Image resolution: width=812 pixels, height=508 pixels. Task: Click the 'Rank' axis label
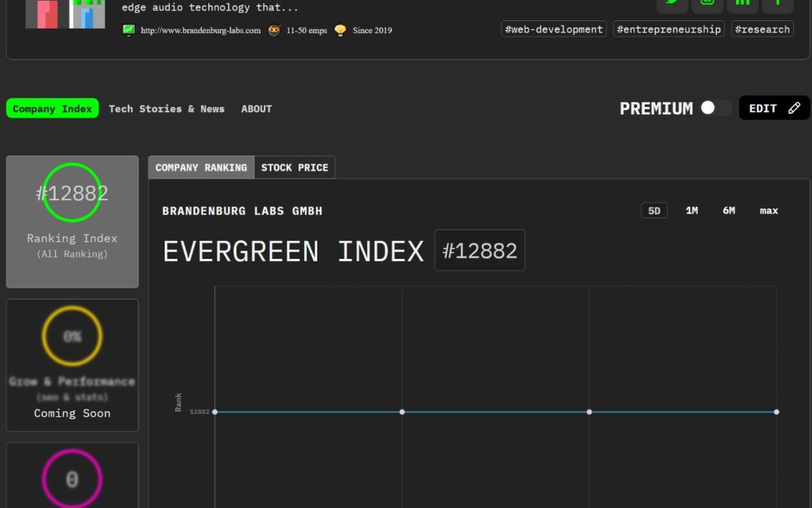click(178, 402)
